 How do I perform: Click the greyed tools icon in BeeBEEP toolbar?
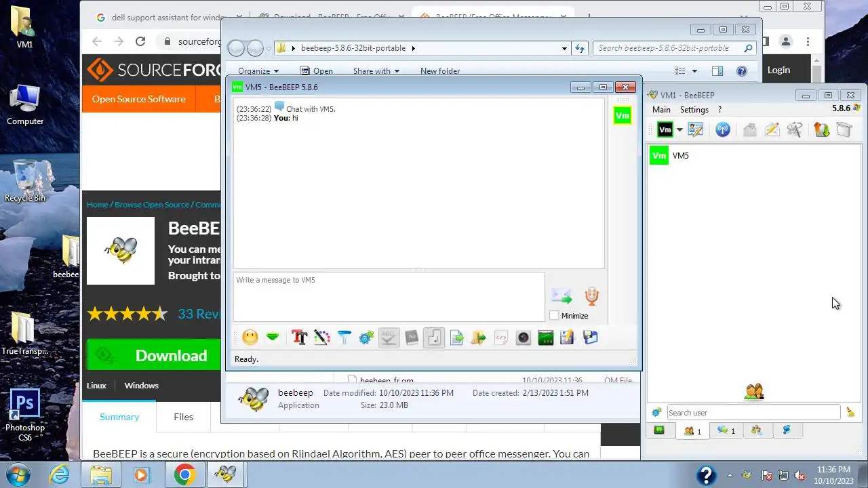[x=795, y=129]
